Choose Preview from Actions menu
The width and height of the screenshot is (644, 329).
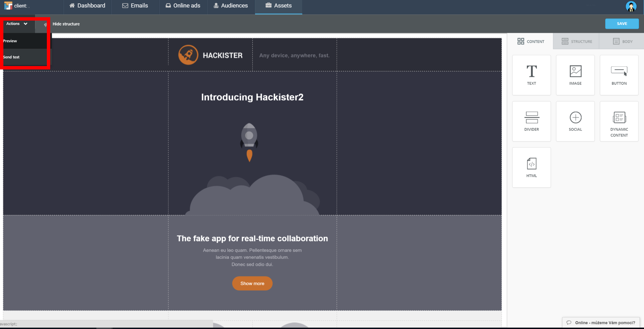click(x=25, y=41)
